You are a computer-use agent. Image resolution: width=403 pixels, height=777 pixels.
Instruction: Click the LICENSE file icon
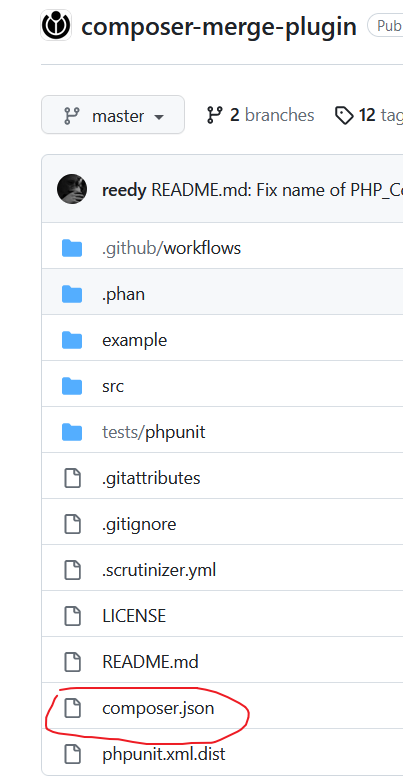click(72, 616)
